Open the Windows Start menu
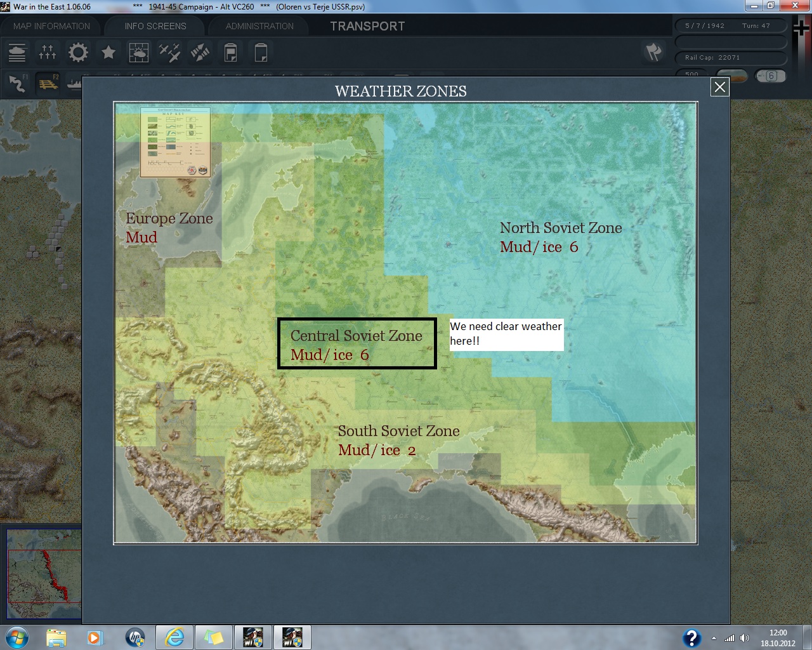The image size is (812, 650). click(x=16, y=637)
